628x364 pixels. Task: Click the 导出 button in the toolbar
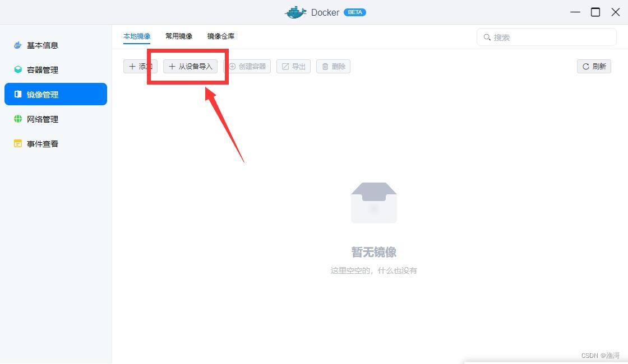click(x=293, y=66)
